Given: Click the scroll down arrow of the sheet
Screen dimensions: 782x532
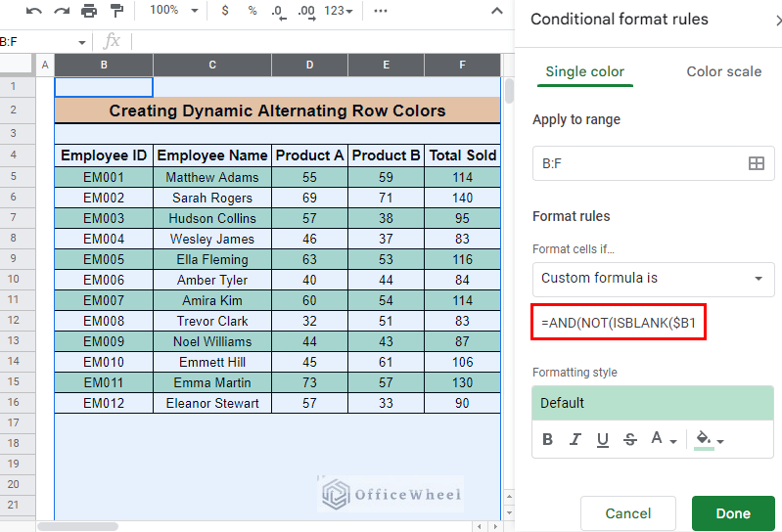Looking at the screenshot, I should 509,512.
